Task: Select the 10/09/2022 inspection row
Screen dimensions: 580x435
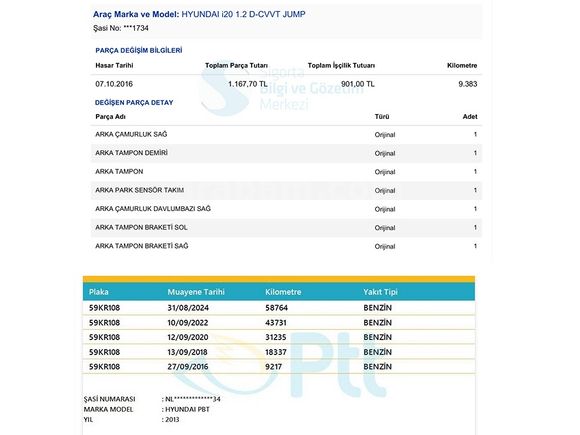Action: tap(279, 323)
